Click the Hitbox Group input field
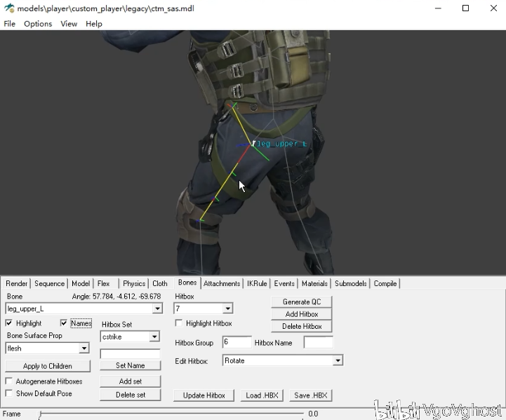 237,342
